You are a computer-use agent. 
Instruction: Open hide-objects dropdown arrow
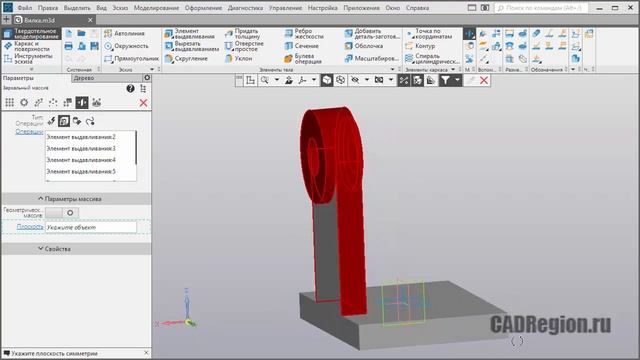pyautogui.click(x=367, y=80)
